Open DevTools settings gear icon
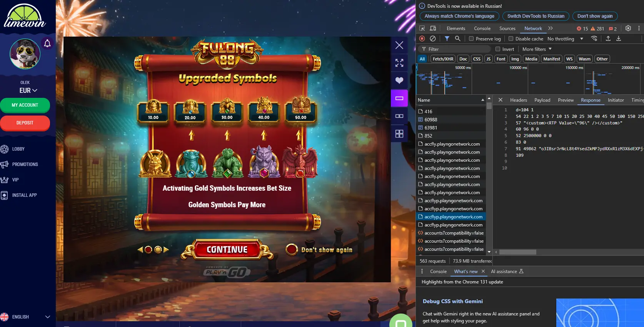644x327 pixels. [x=628, y=28]
